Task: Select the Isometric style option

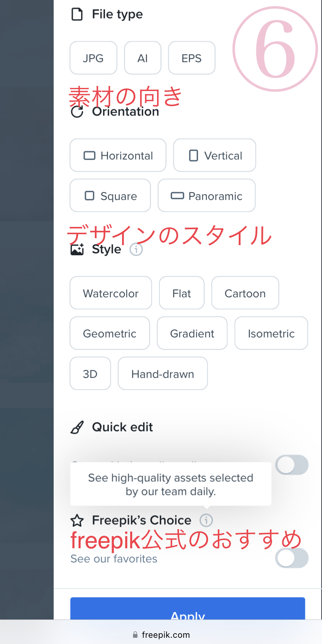Action: [x=271, y=333]
